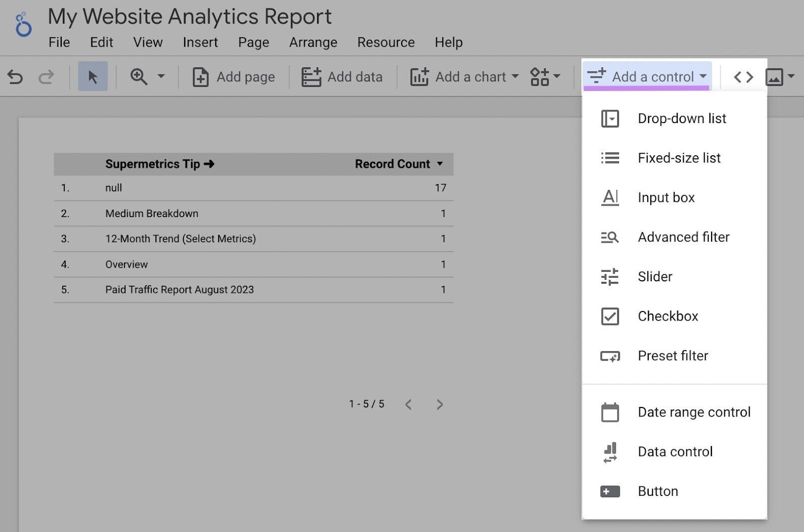Image resolution: width=804 pixels, height=532 pixels.
Task: Choose the Drop-down list control
Action: pos(681,119)
